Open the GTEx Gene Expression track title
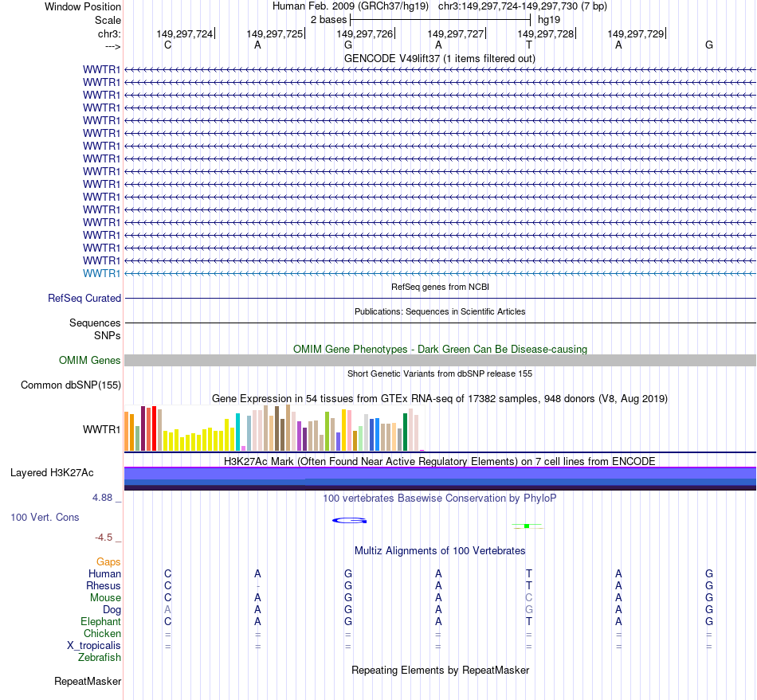 [x=440, y=398]
